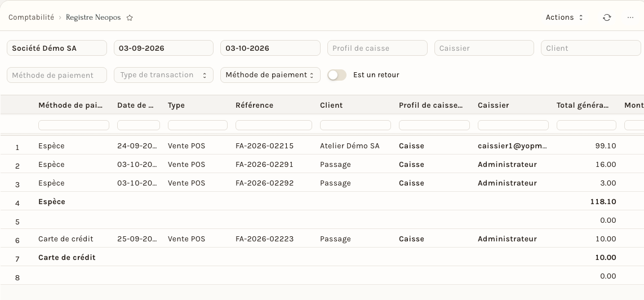
Task: Click filter box under Client column
Action: point(356,125)
